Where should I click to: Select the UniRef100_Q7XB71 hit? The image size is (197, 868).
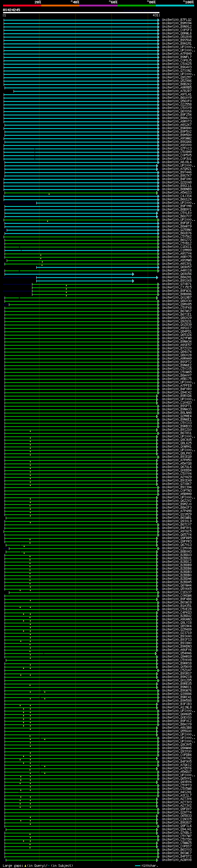[177, 285]
